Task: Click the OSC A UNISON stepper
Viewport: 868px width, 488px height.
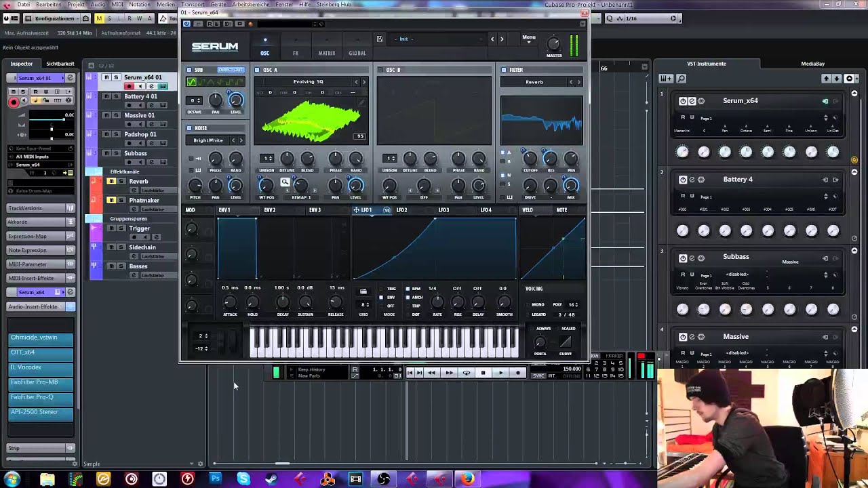Action: click(x=268, y=159)
